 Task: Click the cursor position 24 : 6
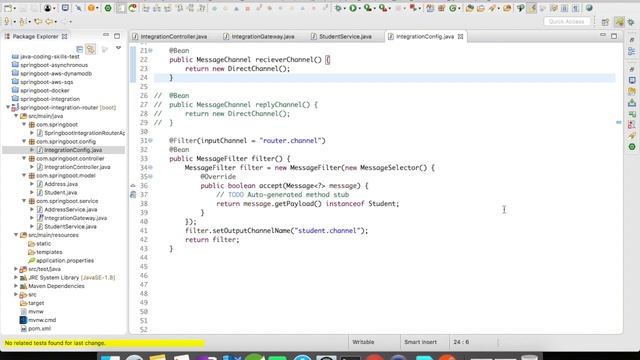point(461,342)
